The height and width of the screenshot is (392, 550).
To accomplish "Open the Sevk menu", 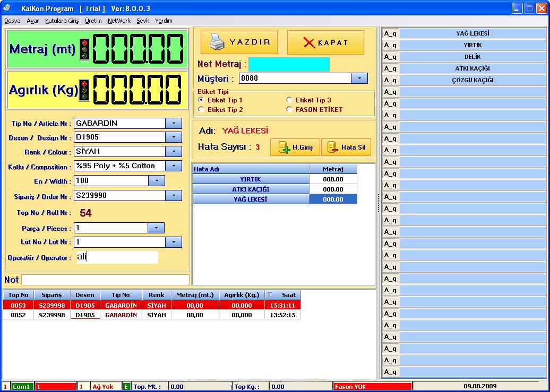I will 143,21.
